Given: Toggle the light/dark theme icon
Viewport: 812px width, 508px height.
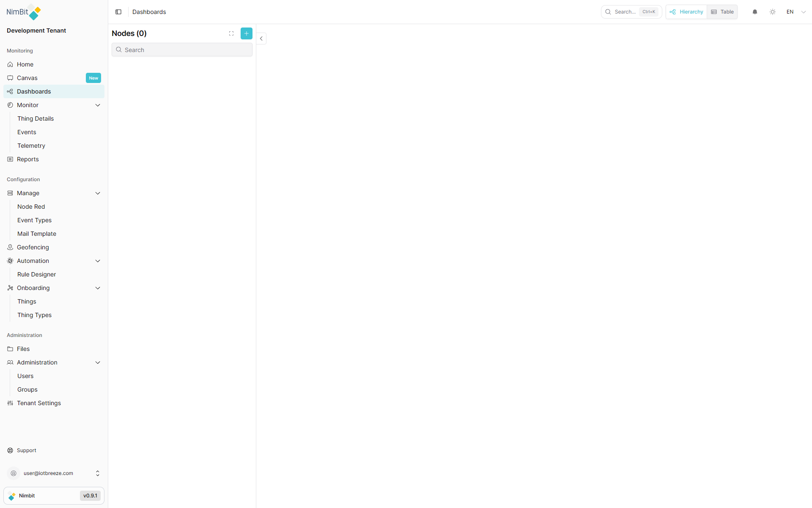Looking at the screenshot, I should tap(773, 12).
